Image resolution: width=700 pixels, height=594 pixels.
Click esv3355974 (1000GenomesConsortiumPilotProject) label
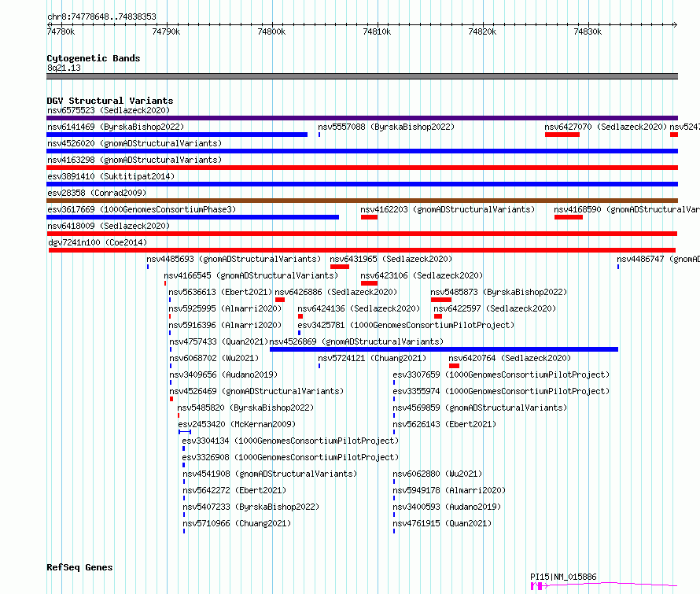coord(501,391)
